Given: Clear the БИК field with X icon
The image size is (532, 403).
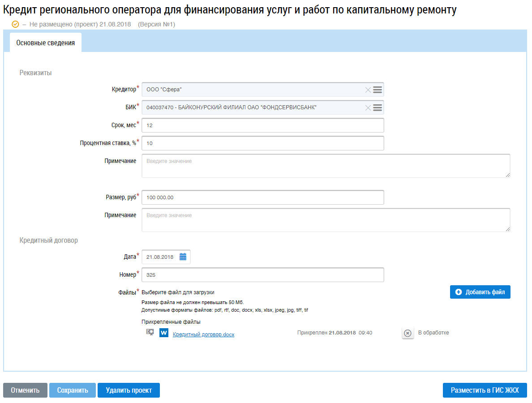Looking at the screenshot, I should [368, 107].
